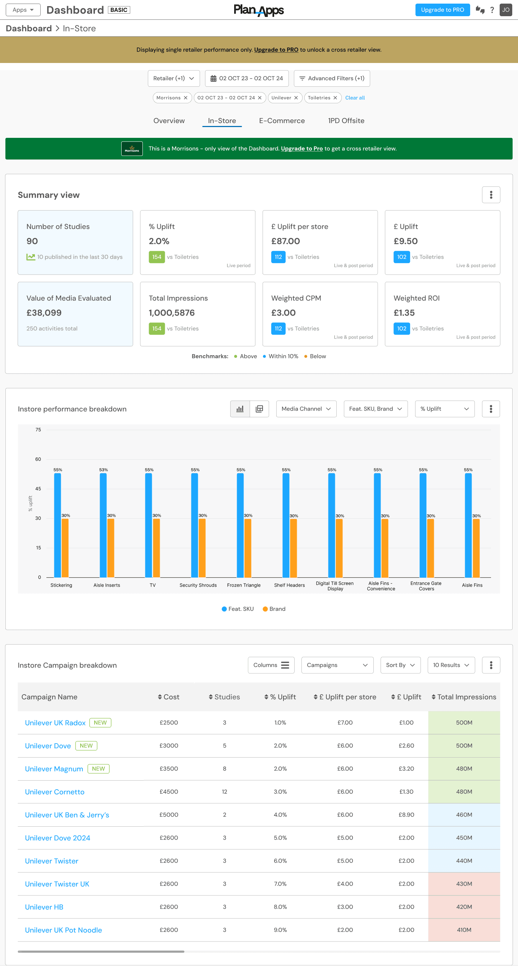518x980 pixels.
Task: Follow Upgrade to Pro link in green banner
Action: tap(302, 149)
